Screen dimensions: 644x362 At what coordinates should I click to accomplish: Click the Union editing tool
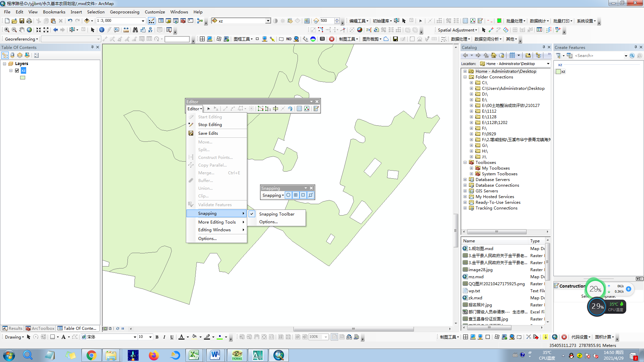[x=206, y=188]
